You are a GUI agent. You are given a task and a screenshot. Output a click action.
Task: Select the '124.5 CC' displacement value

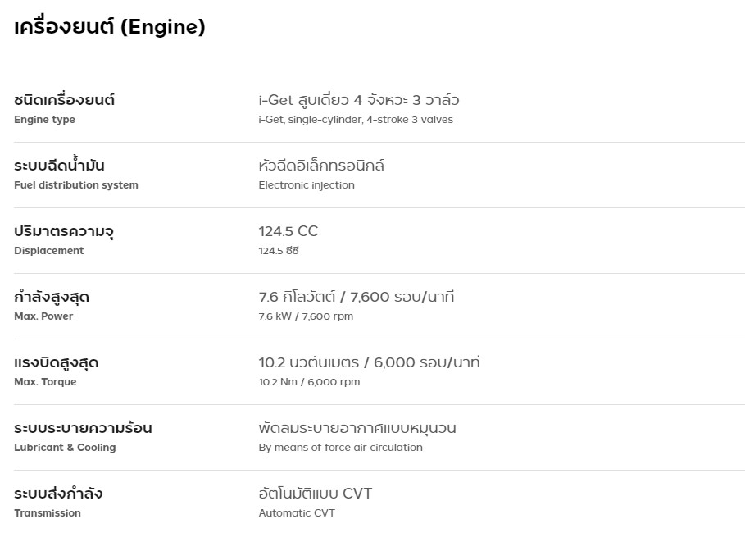[288, 231]
